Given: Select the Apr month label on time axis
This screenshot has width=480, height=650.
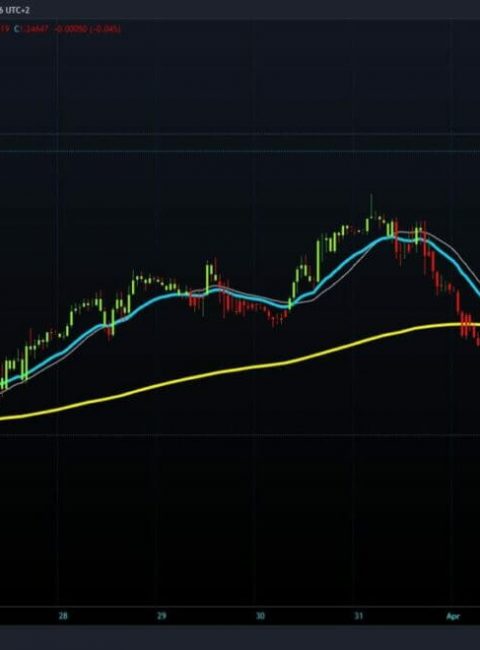Looking at the screenshot, I should pos(453,616).
